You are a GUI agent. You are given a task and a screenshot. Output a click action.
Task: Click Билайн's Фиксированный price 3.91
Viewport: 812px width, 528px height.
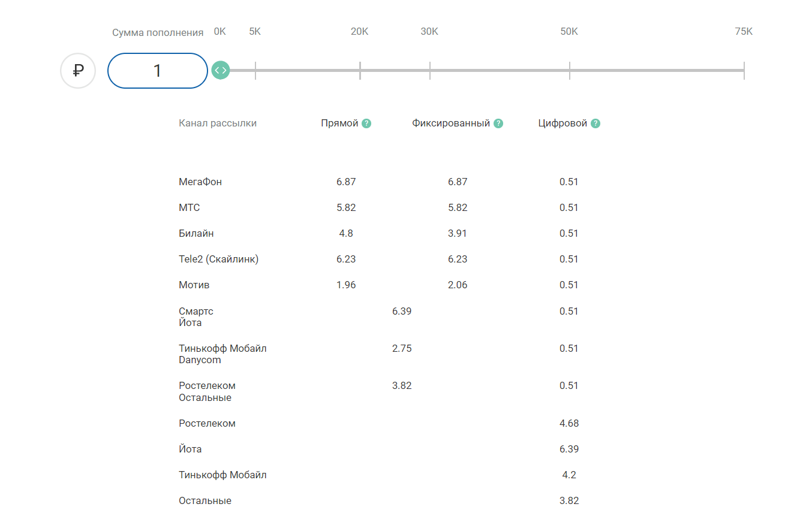click(x=458, y=233)
